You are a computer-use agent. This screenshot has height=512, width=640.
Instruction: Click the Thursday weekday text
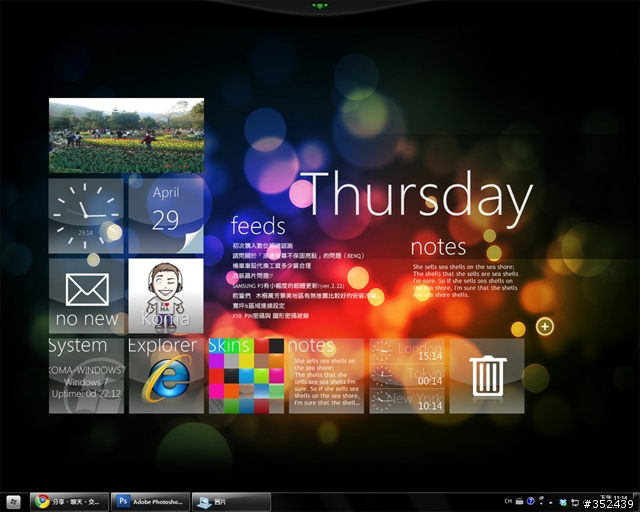point(416,197)
